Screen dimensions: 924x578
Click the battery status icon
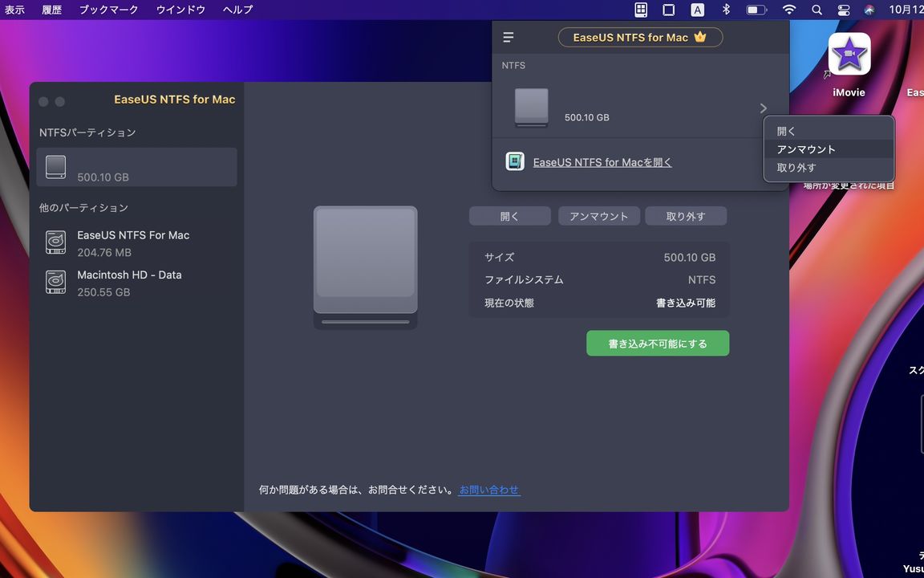click(x=756, y=10)
